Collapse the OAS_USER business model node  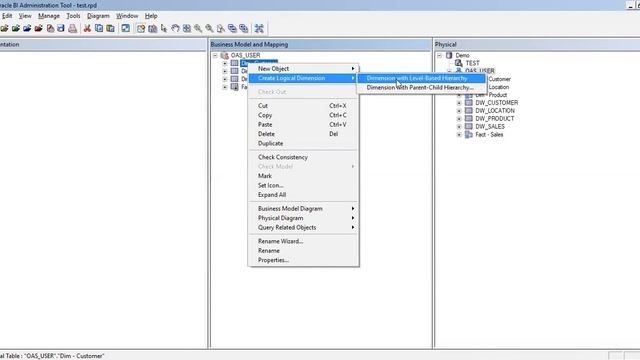coord(215,55)
